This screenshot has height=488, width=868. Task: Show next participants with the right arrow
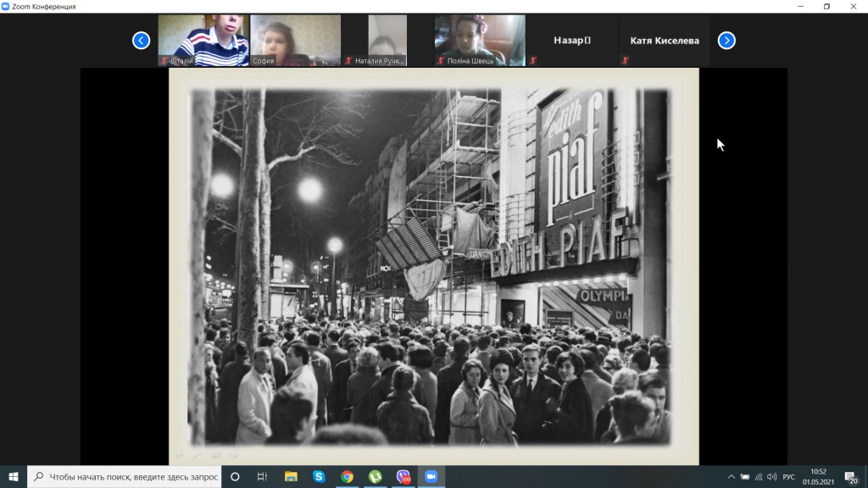(x=726, y=41)
